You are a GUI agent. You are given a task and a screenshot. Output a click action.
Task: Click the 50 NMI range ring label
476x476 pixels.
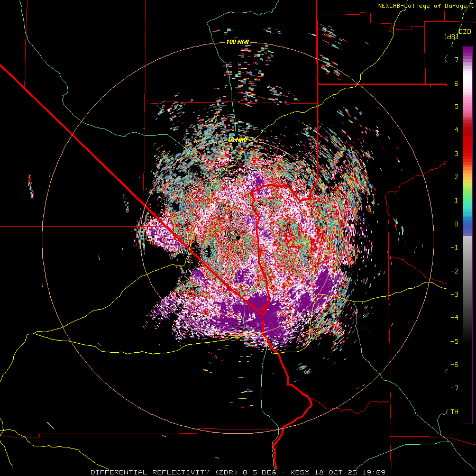pos(237,140)
